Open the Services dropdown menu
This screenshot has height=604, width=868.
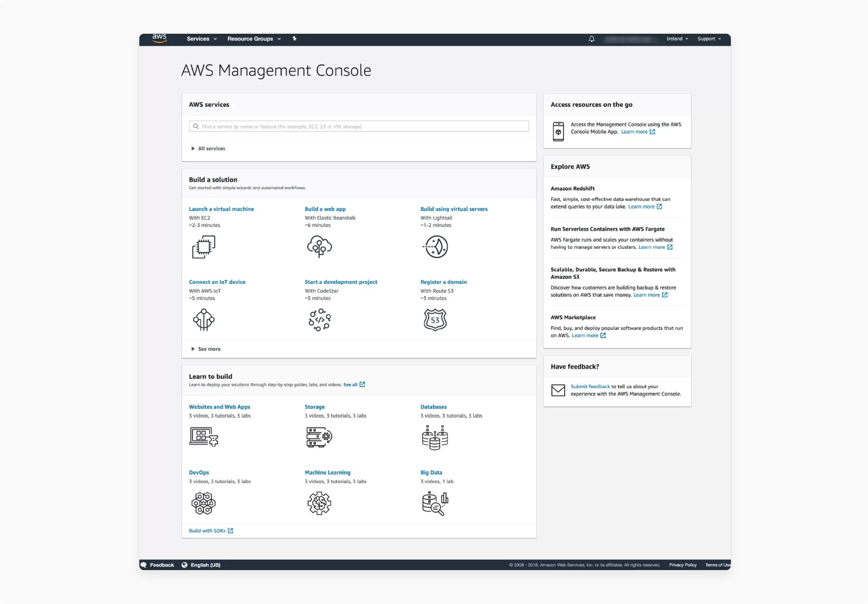[202, 39]
